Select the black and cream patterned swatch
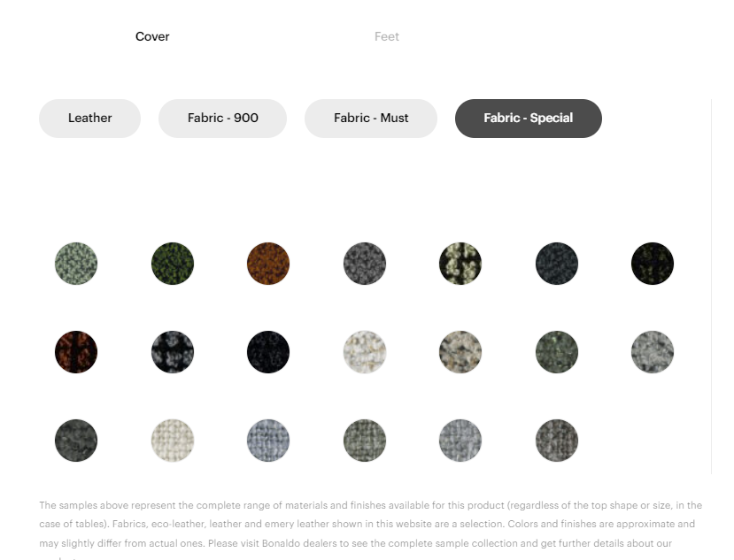This screenshot has height=560, width=734. (460, 264)
